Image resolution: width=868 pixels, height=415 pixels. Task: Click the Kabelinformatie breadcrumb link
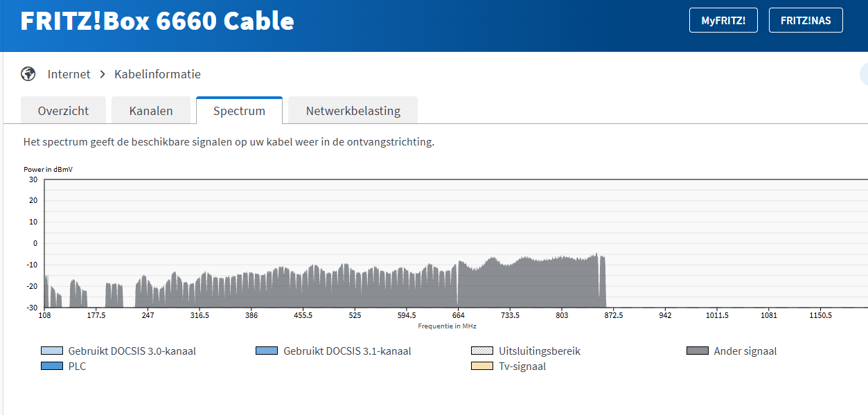pos(157,74)
